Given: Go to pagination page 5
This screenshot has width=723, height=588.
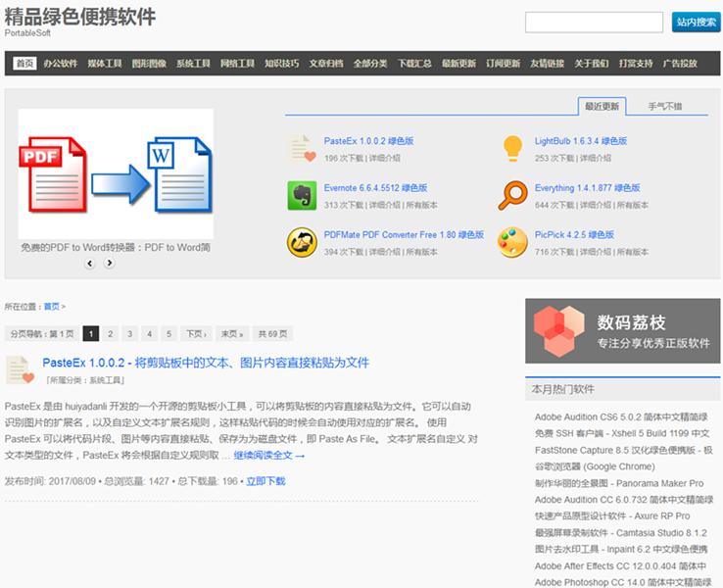Looking at the screenshot, I should pyautogui.click(x=169, y=334).
